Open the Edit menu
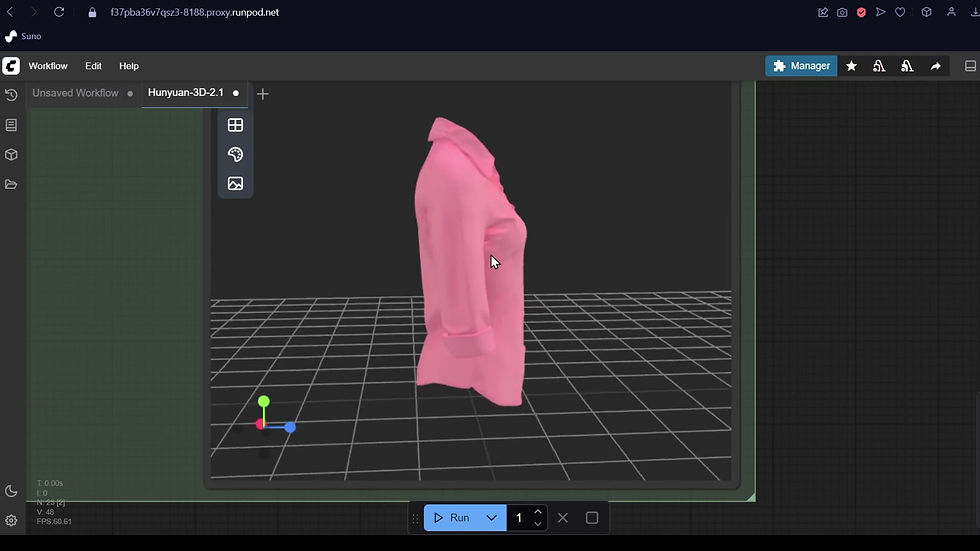Image resolution: width=980 pixels, height=551 pixels. click(x=93, y=66)
